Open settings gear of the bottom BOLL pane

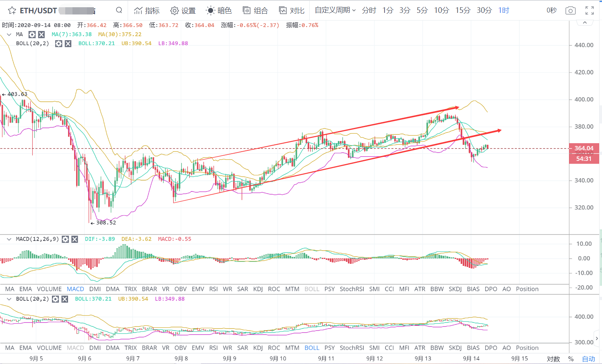pos(56,299)
